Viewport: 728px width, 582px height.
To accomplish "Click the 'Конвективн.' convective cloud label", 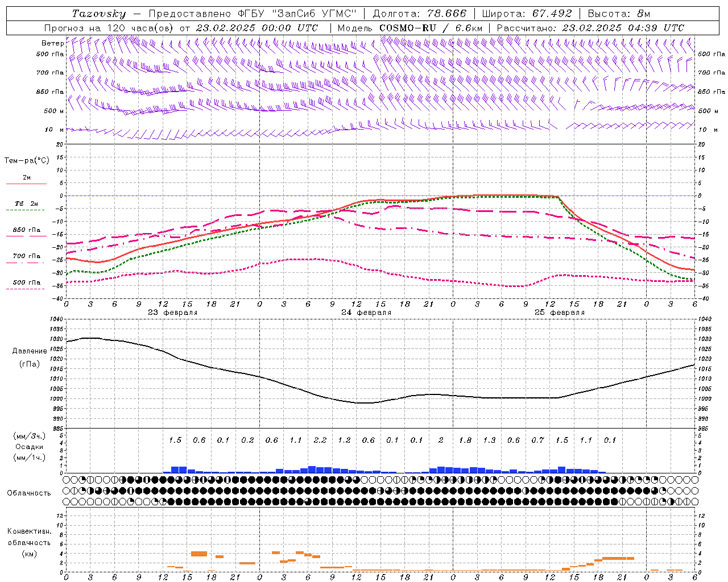I will (x=29, y=531).
